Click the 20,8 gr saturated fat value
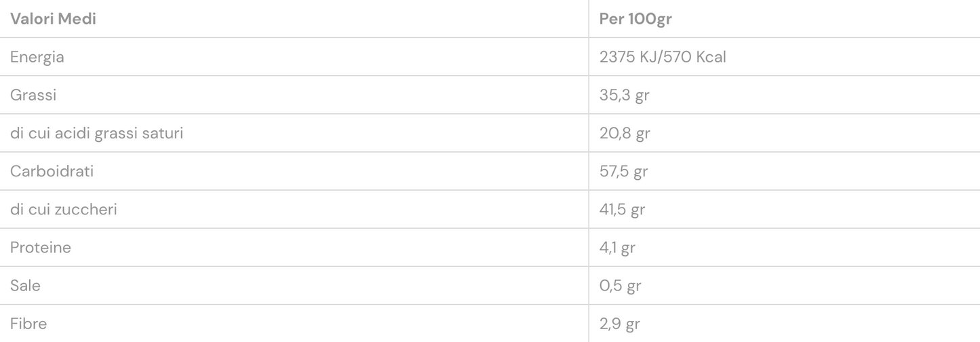Screen dimensions: 980x342 tap(625, 133)
